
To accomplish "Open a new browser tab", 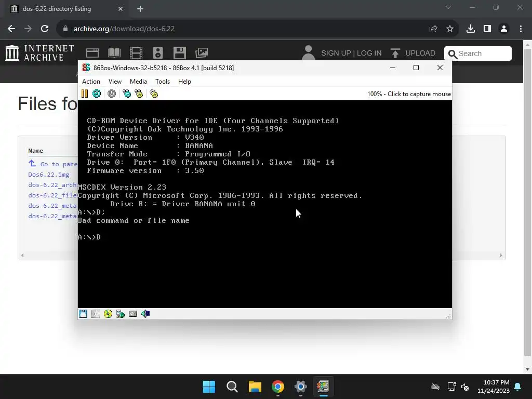I will click(140, 9).
